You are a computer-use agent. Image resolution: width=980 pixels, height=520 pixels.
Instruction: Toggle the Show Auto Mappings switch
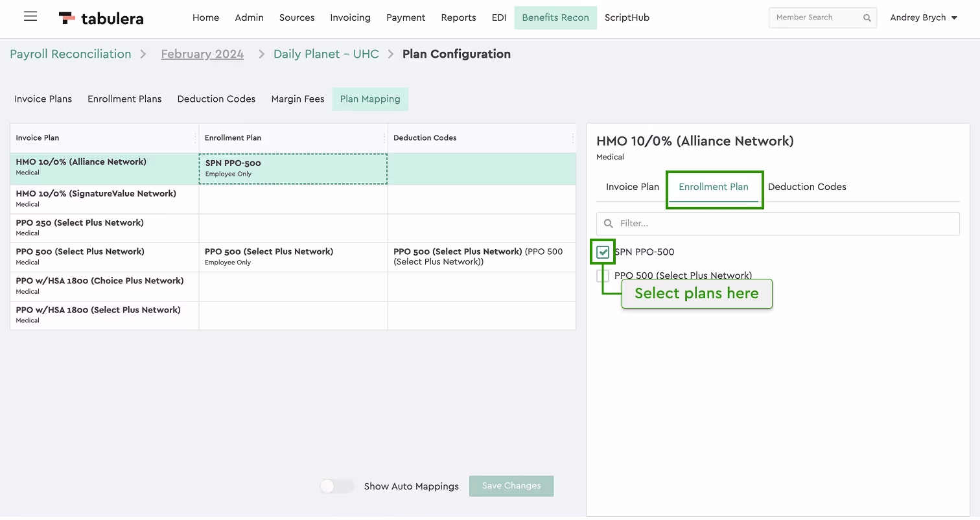pos(337,486)
